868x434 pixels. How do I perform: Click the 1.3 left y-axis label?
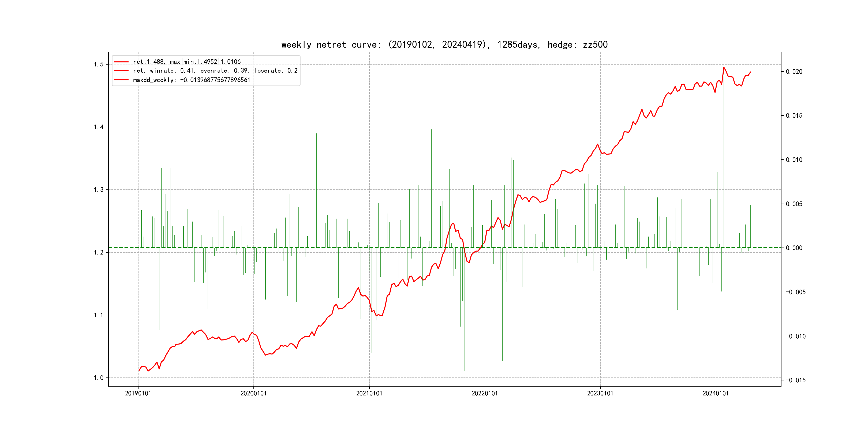click(98, 190)
